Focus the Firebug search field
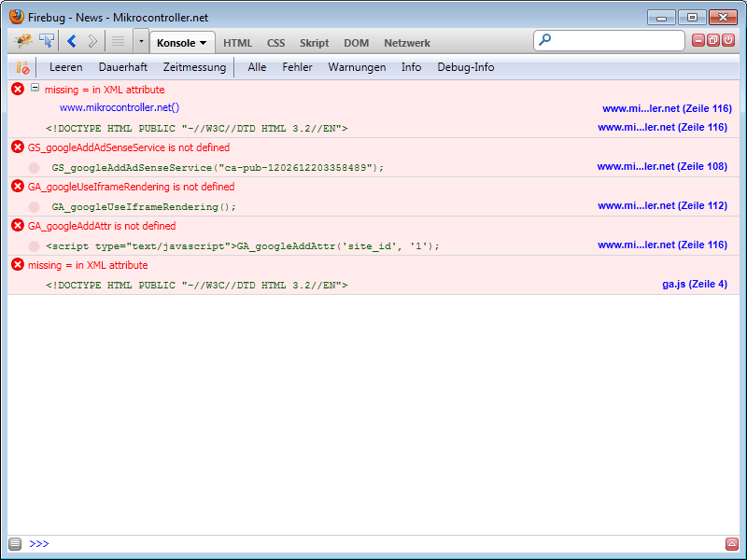Viewport: 747px width, 560px height. click(x=609, y=41)
